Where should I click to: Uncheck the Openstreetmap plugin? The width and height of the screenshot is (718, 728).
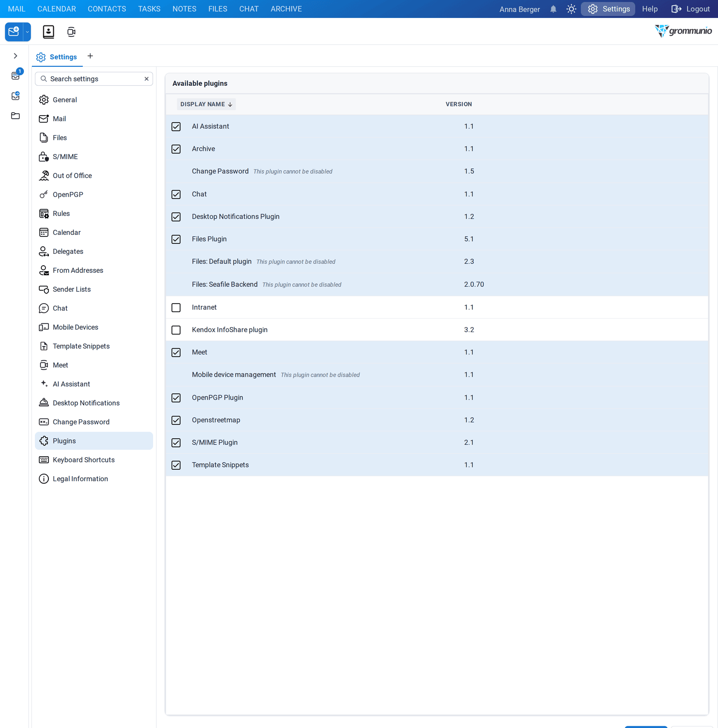[176, 420]
